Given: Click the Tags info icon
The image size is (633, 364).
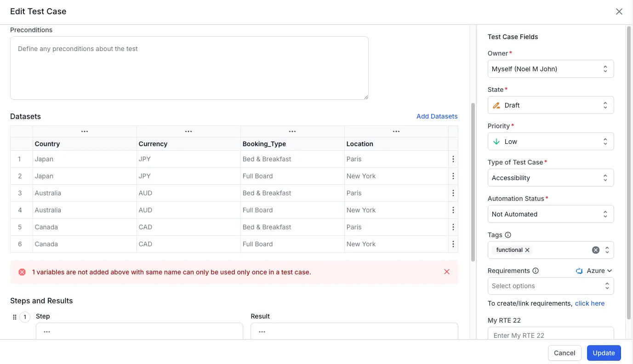Looking at the screenshot, I should pos(508,235).
